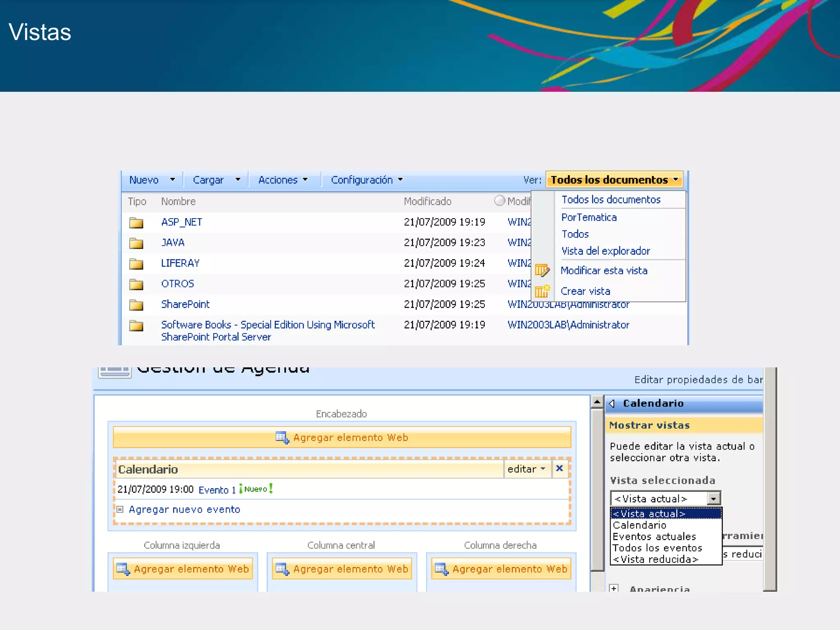Click web part icon in Encabezado zone
840x630 pixels.
[282, 438]
